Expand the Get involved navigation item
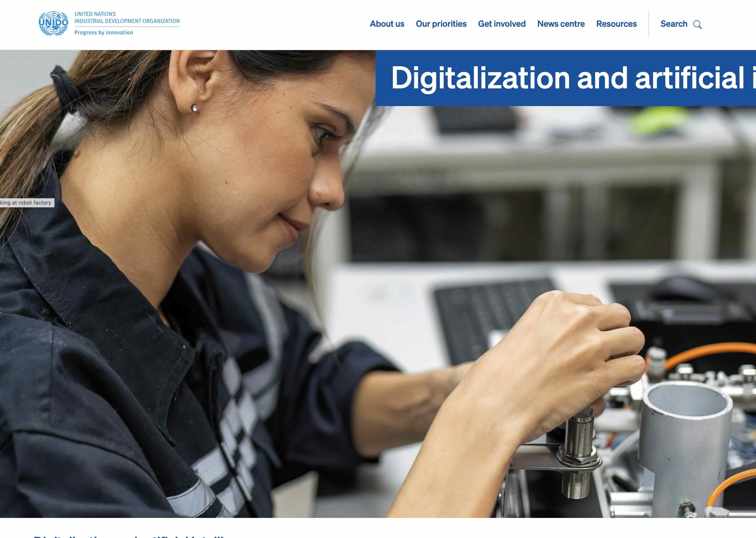 tap(502, 24)
